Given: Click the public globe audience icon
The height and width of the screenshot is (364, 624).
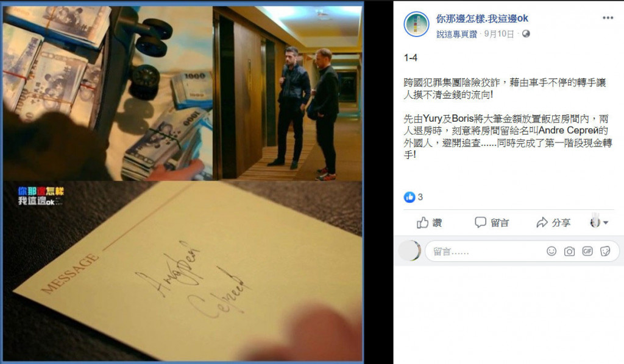Looking at the screenshot, I should click(526, 33).
